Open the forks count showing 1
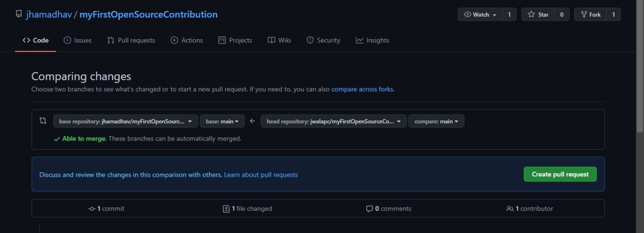This screenshot has width=644, height=233. [613, 15]
